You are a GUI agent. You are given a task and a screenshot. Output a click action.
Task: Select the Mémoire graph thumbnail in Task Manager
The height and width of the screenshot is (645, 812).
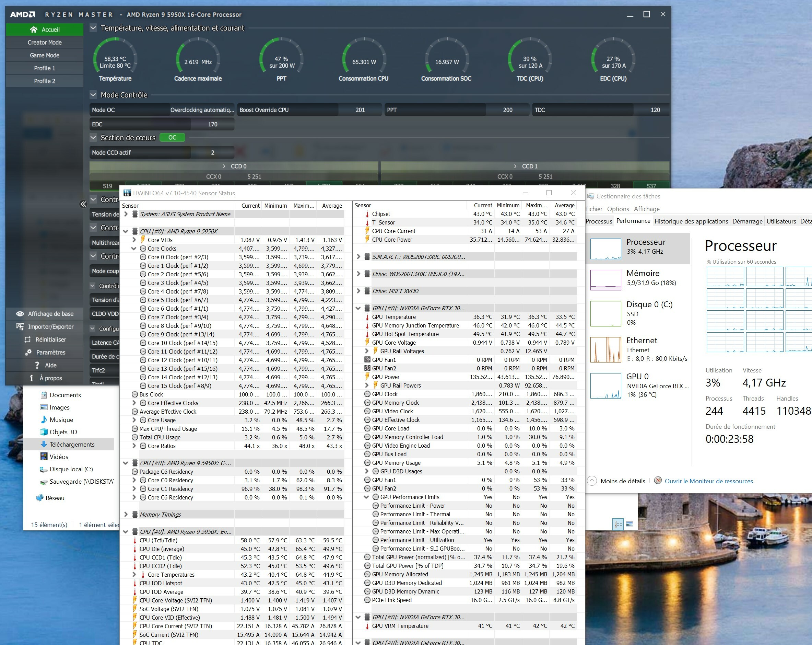[x=605, y=280]
